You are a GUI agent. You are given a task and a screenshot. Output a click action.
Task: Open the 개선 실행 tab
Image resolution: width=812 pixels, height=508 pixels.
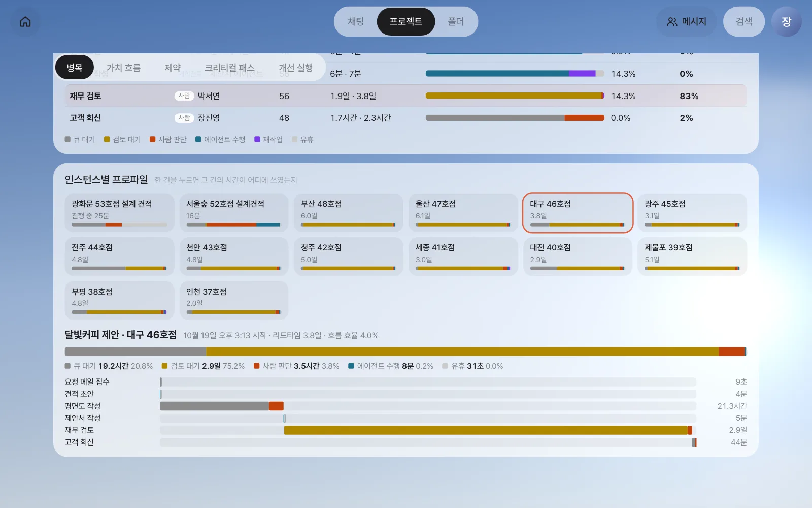tap(295, 68)
